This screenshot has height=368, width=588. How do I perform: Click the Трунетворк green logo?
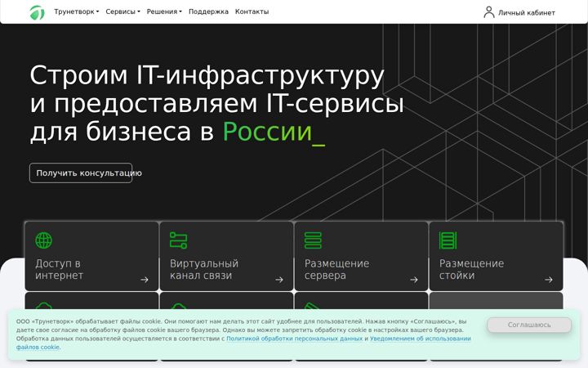(x=37, y=12)
